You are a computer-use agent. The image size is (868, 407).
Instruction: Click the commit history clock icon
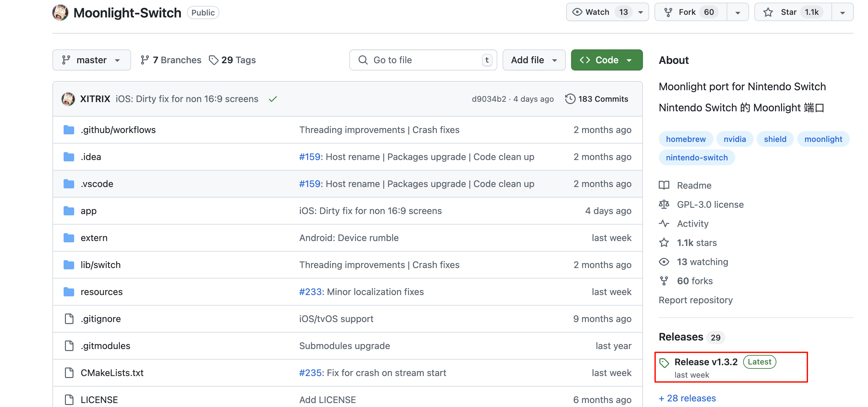tap(570, 99)
